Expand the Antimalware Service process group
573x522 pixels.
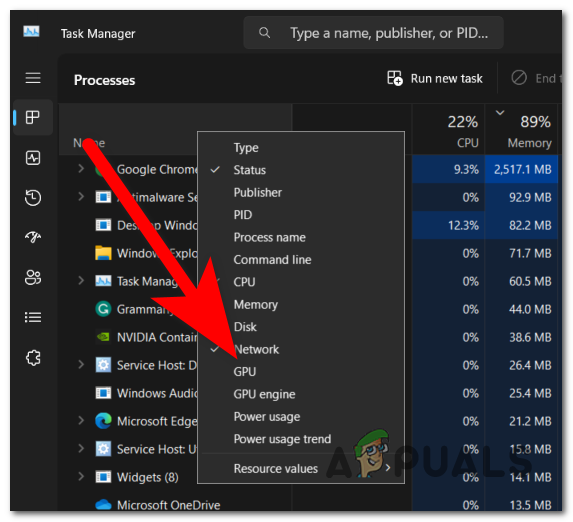tap(81, 197)
